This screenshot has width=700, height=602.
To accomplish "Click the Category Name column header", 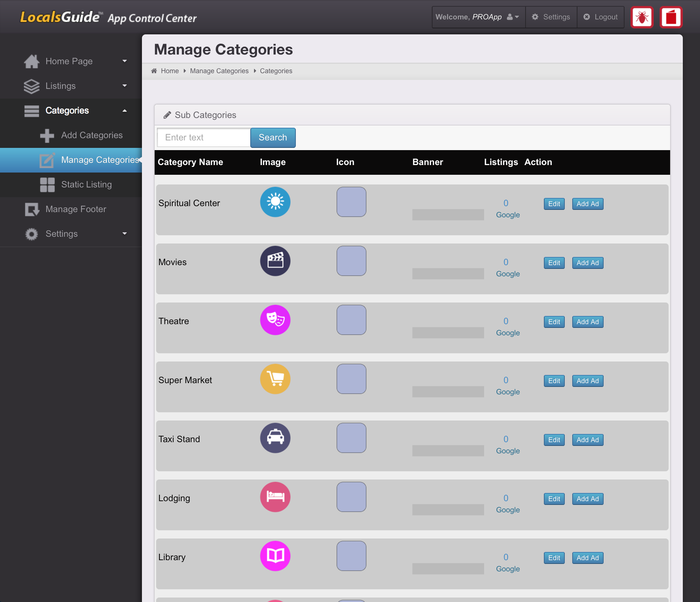I will coord(190,162).
